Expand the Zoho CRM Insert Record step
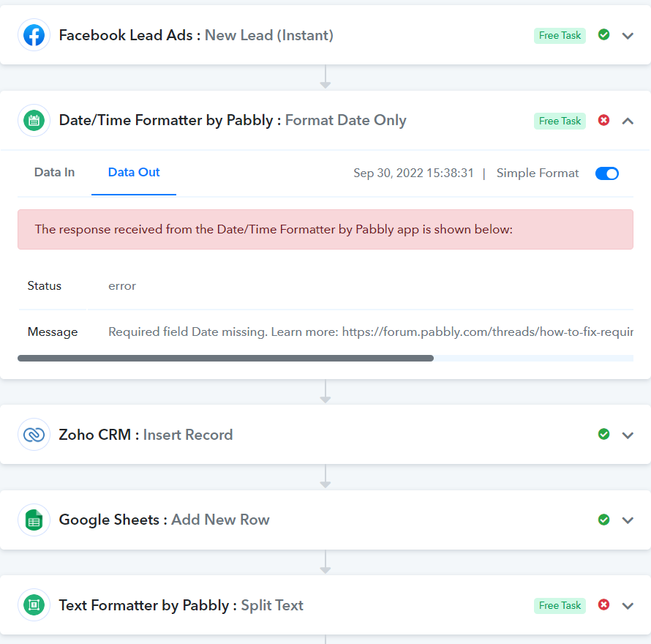 (x=628, y=435)
